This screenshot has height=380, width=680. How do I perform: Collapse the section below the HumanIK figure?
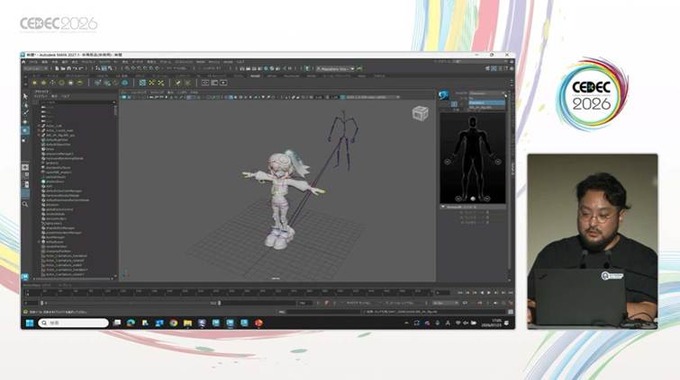[444, 207]
